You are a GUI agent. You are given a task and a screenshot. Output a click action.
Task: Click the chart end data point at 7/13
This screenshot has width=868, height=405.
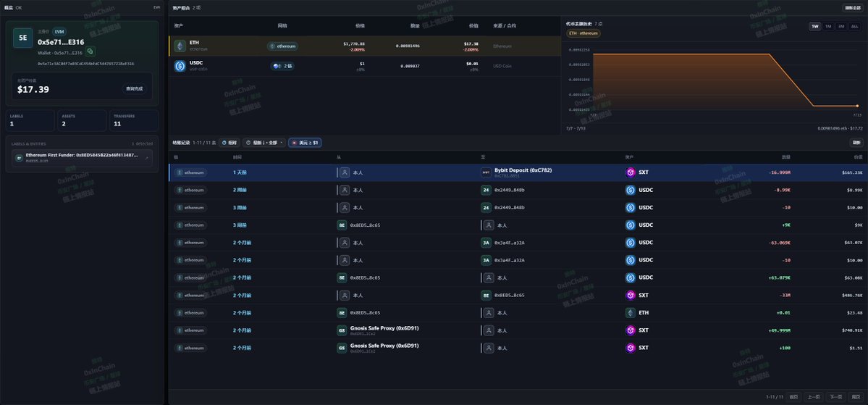(x=857, y=106)
